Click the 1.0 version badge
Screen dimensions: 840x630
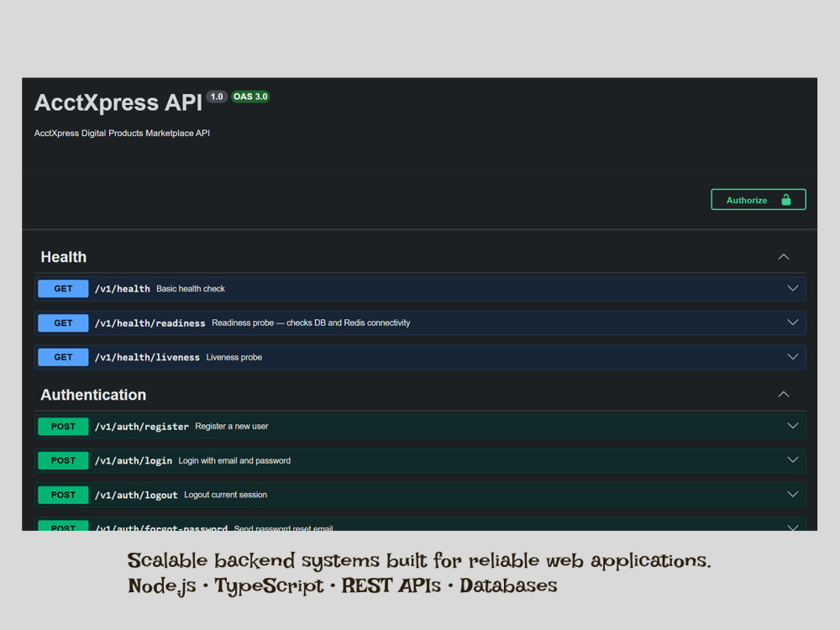217,97
